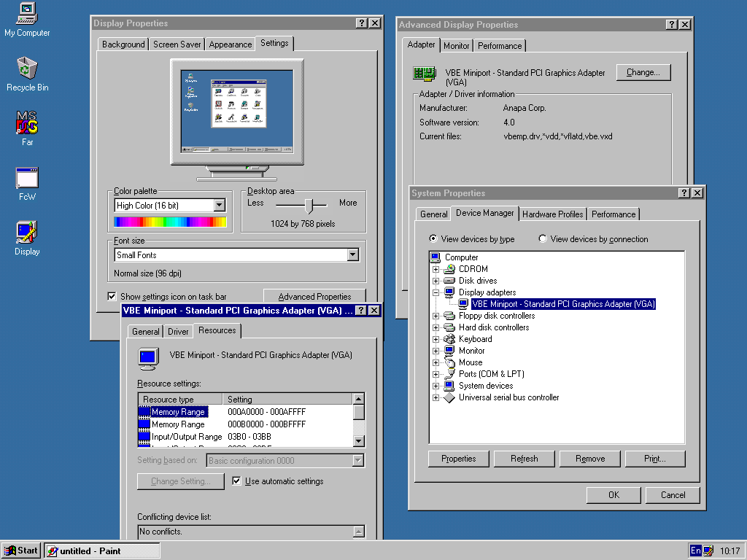Open the Recycle Bin icon
747x560 pixels.
27,69
